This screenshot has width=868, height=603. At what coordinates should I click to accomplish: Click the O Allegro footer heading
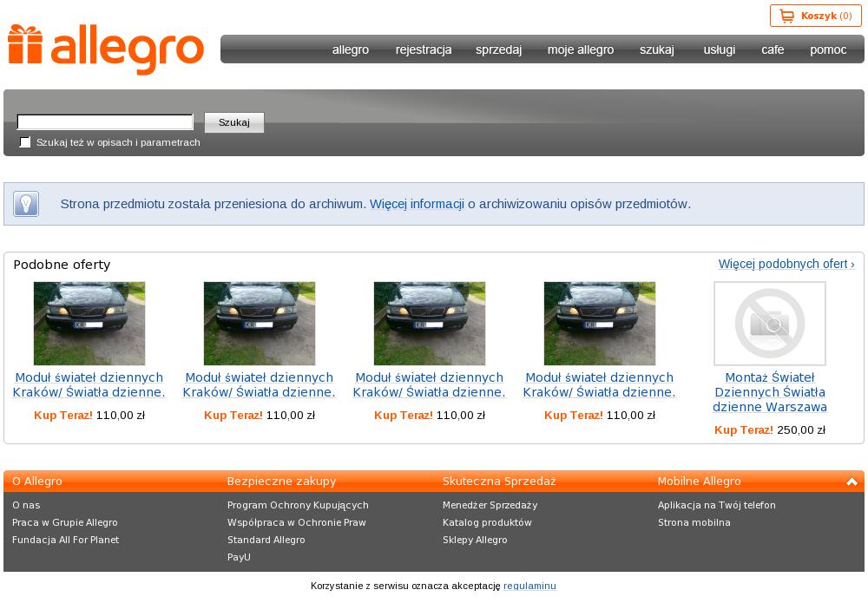tap(37, 482)
